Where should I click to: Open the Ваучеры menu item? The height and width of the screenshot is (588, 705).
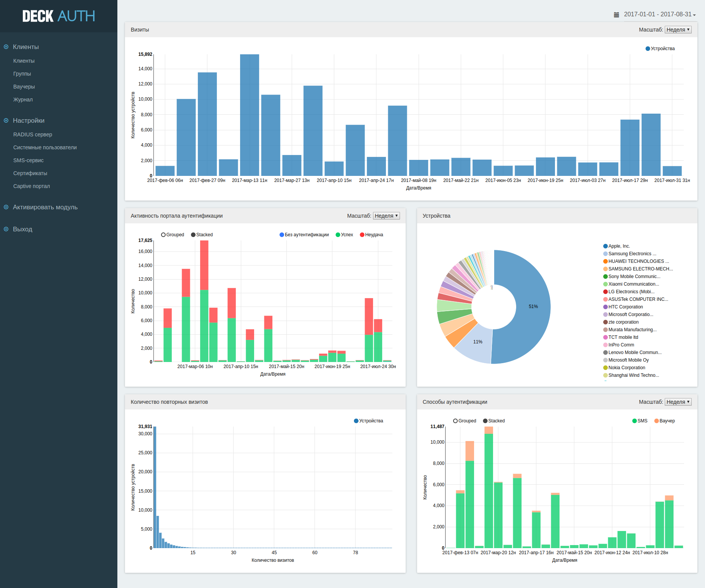click(24, 87)
